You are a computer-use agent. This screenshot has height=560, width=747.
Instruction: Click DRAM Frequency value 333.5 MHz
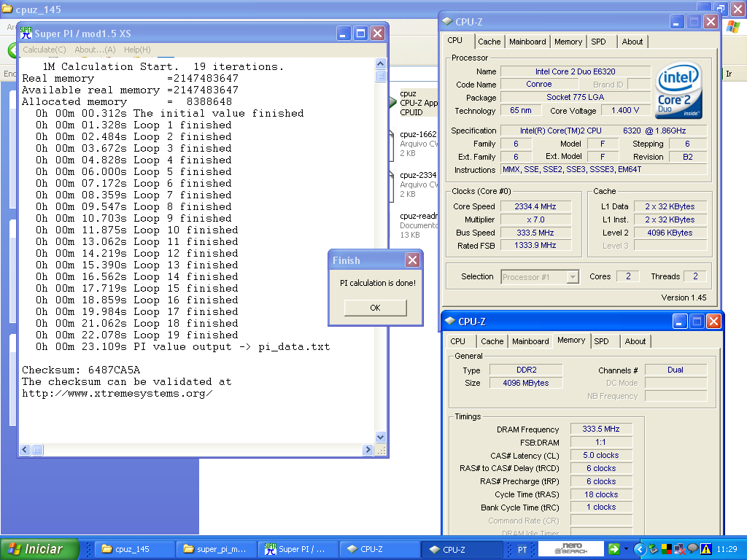pyautogui.click(x=601, y=429)
